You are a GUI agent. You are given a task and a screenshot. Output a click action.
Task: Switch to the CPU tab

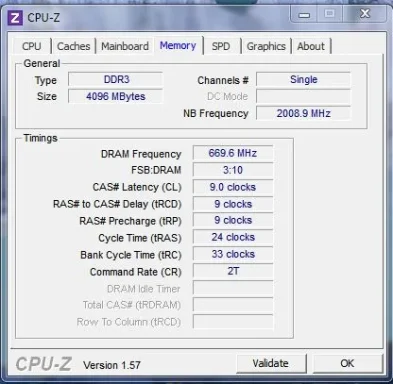point(32,46)
